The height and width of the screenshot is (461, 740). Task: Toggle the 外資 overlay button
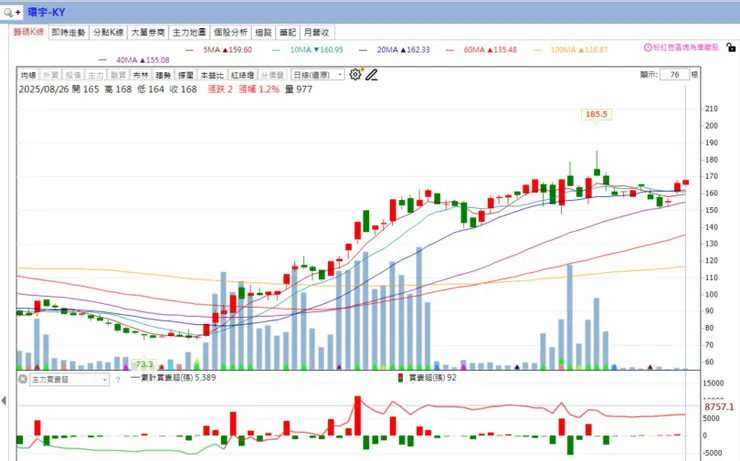click(50, 75)
